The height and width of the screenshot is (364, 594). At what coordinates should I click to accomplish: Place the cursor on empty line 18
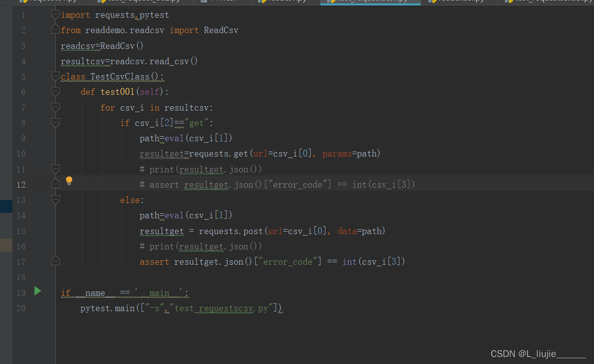[148, 277]
